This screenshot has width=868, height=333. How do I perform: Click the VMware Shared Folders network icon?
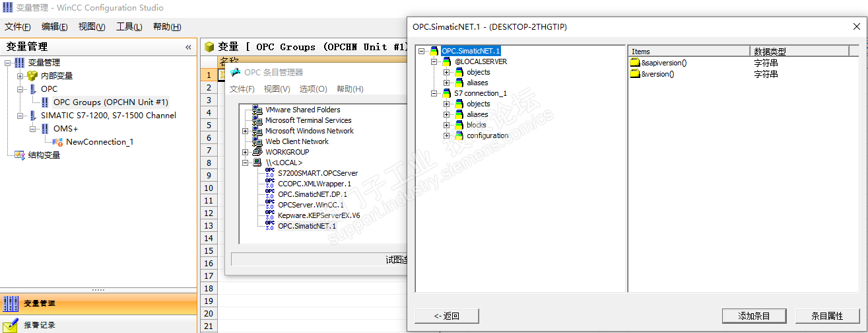point(257,110)
